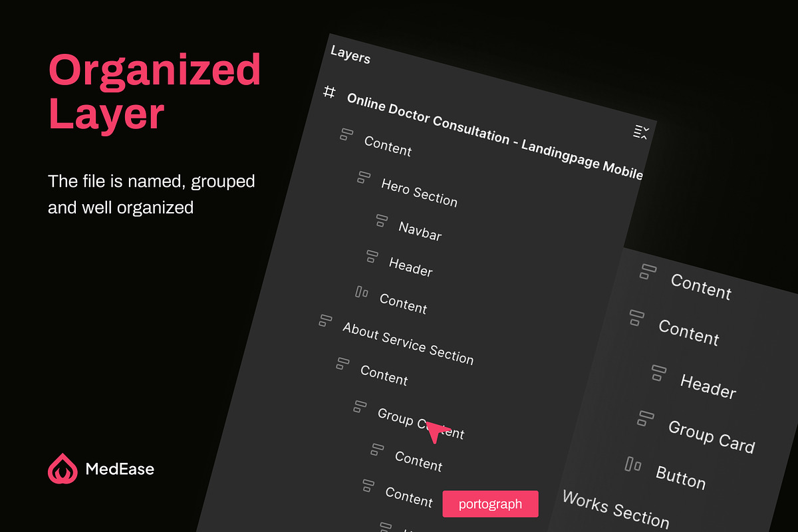Click the auto layout icon beside Group Content
Viewport: 798px width, 532px height.
click(360, 406)
